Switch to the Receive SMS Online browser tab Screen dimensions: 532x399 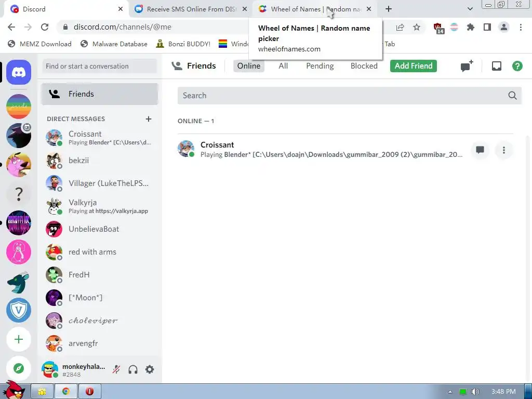pos(191,9)
